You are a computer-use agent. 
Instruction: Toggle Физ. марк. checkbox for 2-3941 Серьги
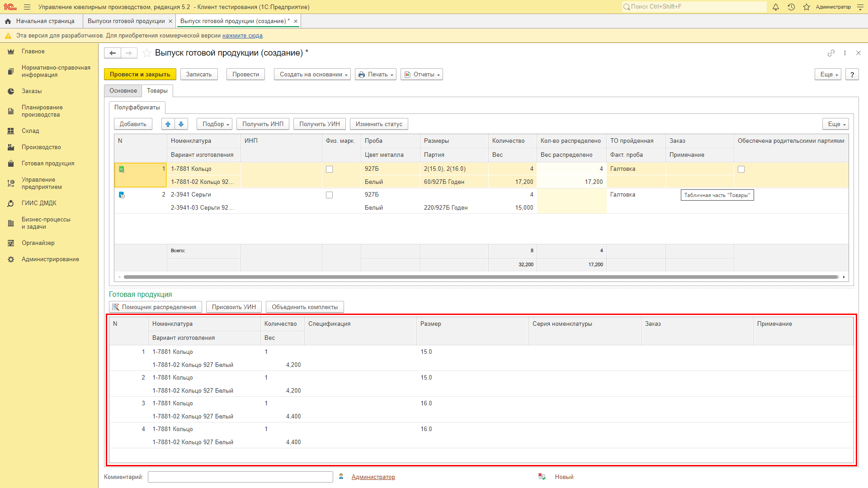(x=329, y=195)
